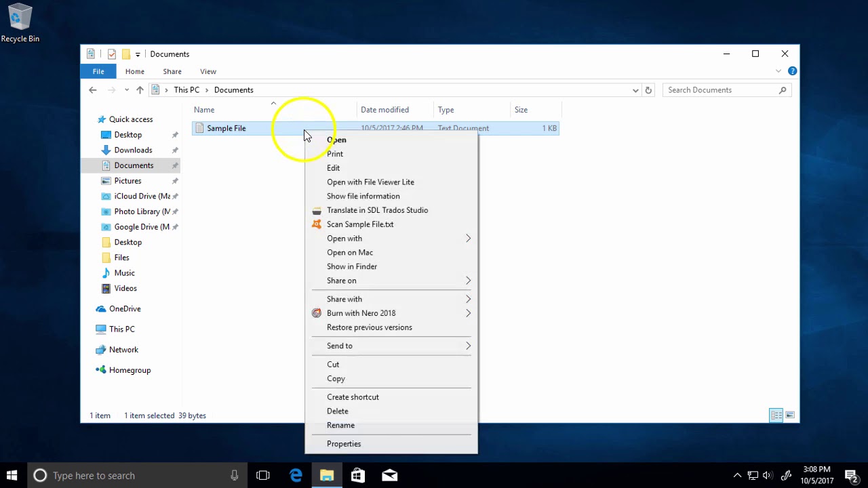868x488 pixels.
Task: Open the Microsoft Store taskbar icon
Action: point(358,476)
